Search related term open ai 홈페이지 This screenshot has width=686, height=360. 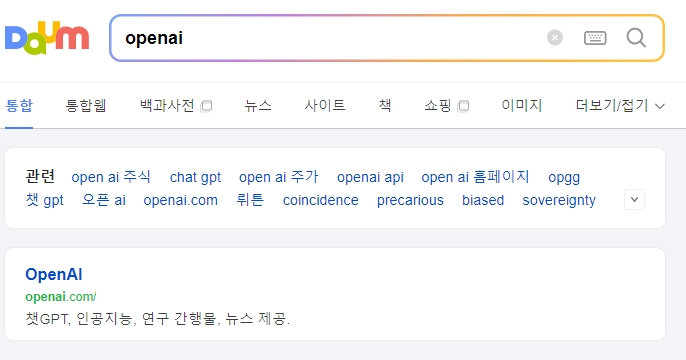pyautogui.click(x=475, y=177)
